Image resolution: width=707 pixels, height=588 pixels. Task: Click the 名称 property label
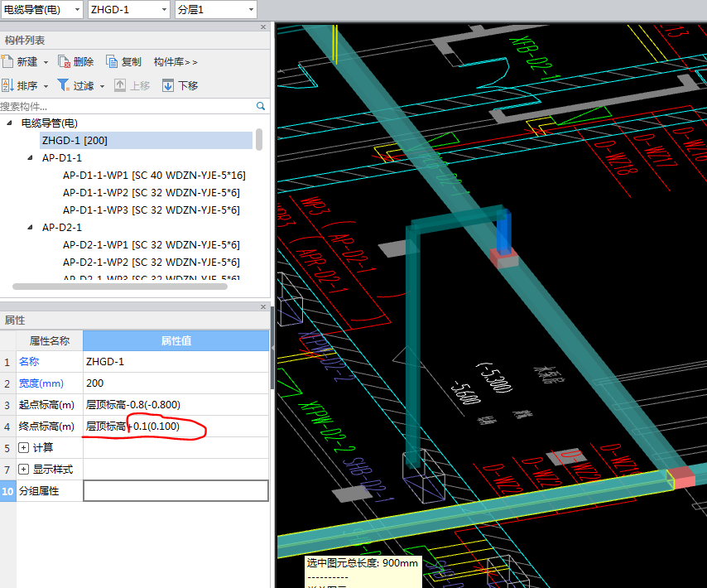coord(29,362)
